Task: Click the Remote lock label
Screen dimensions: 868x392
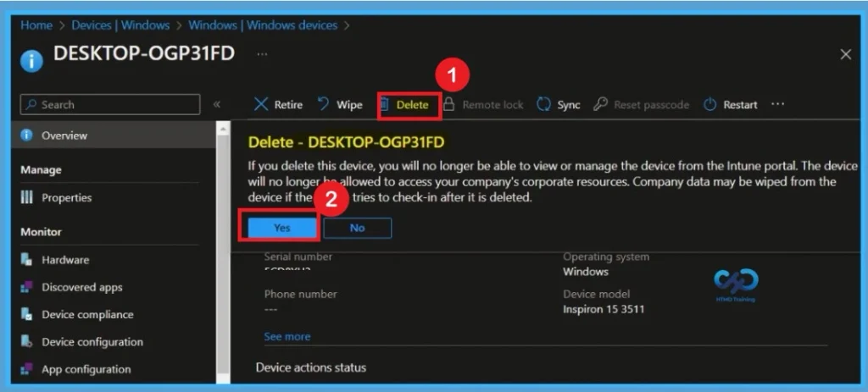Action: click(x=492, y=104)
